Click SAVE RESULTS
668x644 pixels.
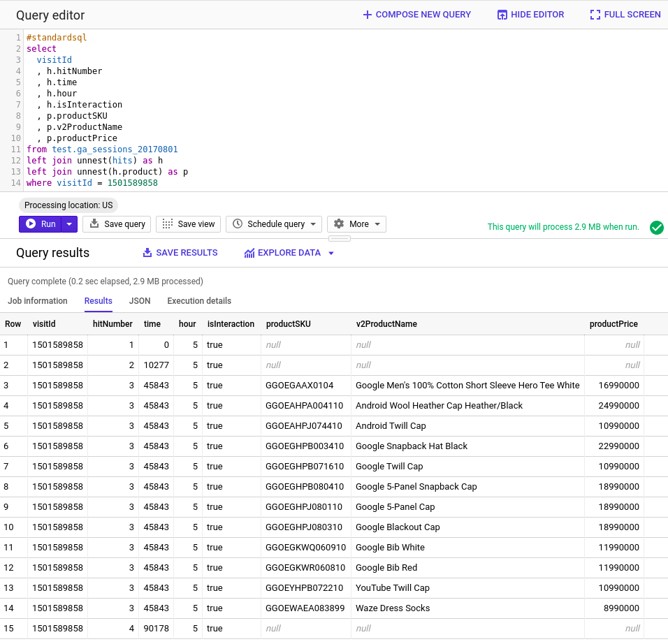180,253
